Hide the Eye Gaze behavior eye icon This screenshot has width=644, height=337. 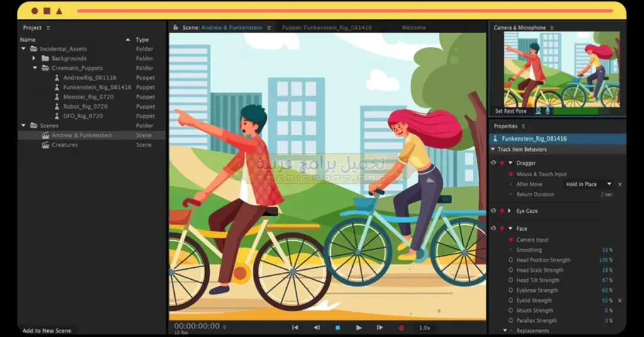coord(493,211)
